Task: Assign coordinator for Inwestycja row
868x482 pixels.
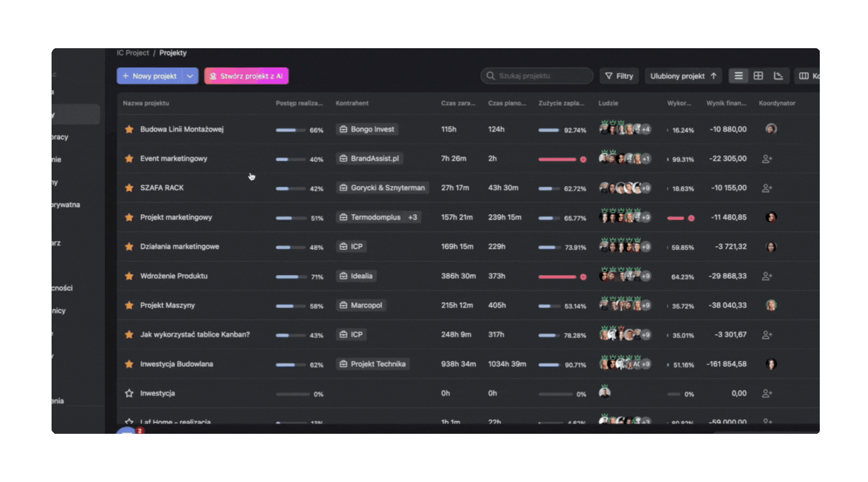Action: point(767,393)
